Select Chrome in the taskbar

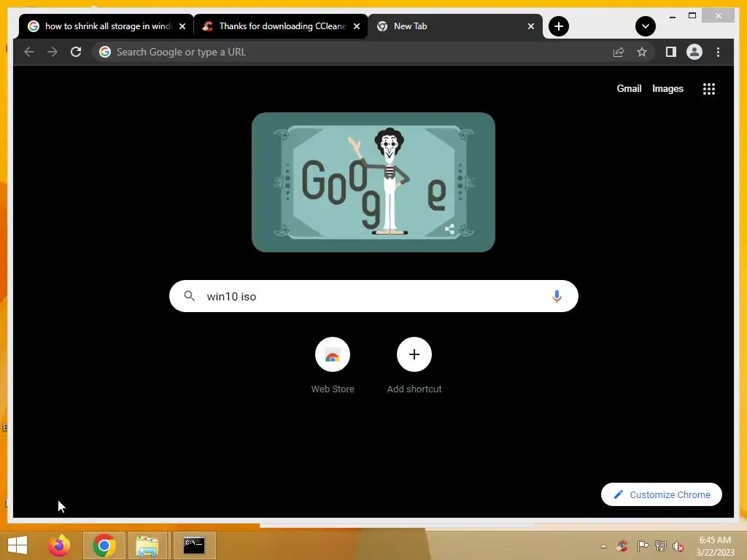[104, 545]
